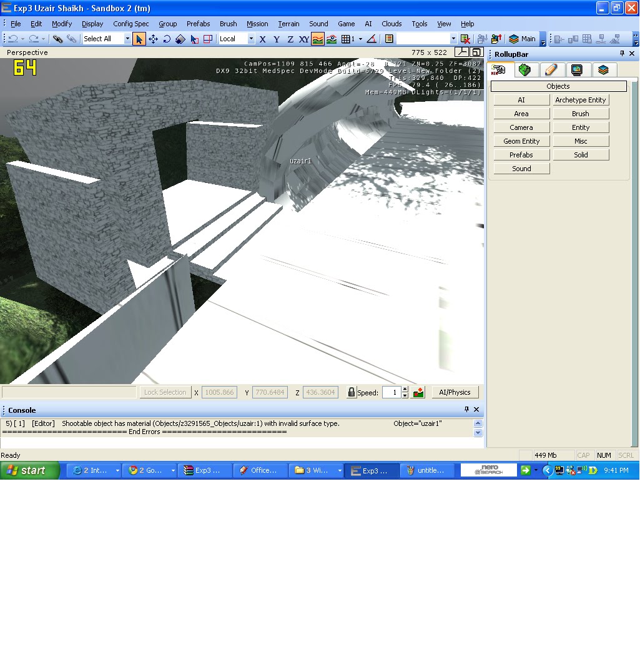
Task: Activate the Move tool
Action: point(153,39)
